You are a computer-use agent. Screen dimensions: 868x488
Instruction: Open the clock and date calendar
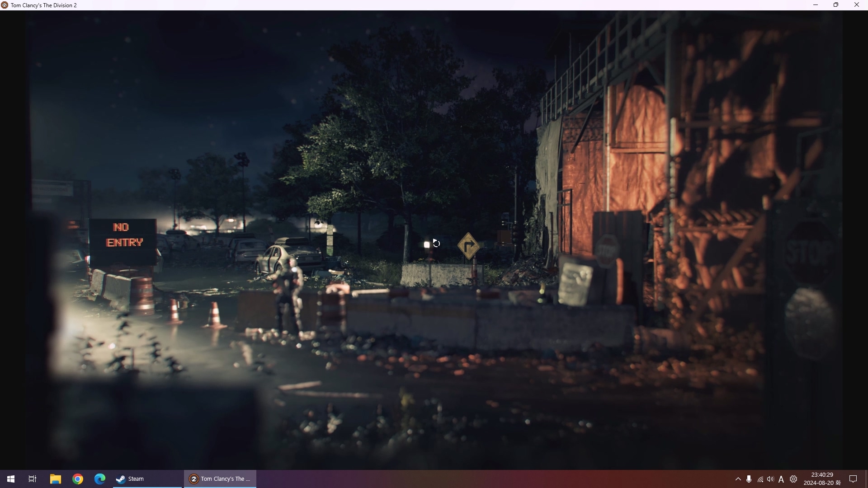click(822, 479)
